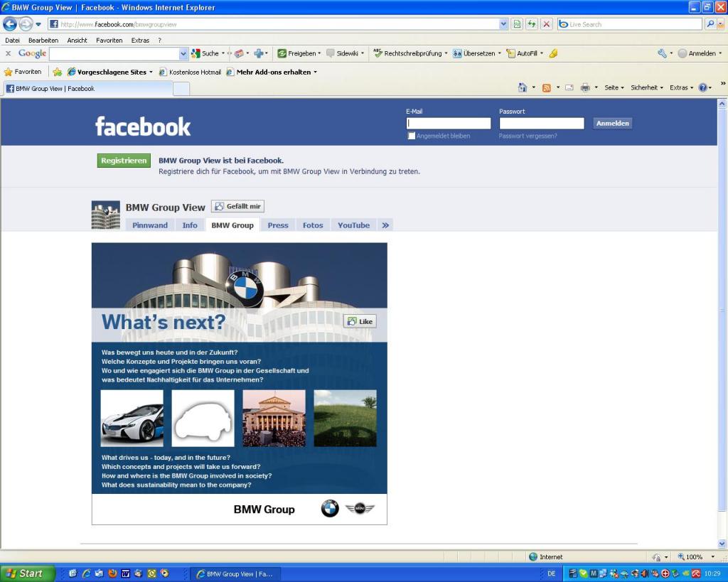Click the DE language indicator in taskbar
Viewport: 728px width, 582px height.
pos(552,573)
